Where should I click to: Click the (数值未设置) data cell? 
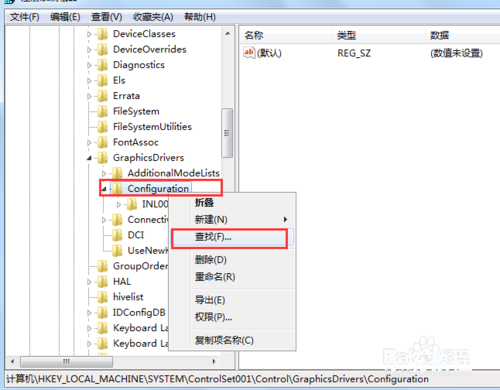click(x=456, y=53)
